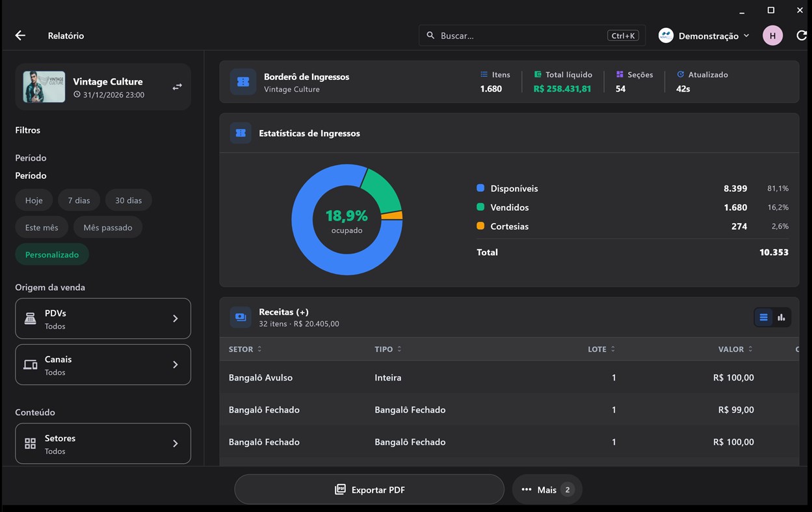Toggle the Personalizado period chip
Screen dimensions: 812x512
[x=52, y=254]
